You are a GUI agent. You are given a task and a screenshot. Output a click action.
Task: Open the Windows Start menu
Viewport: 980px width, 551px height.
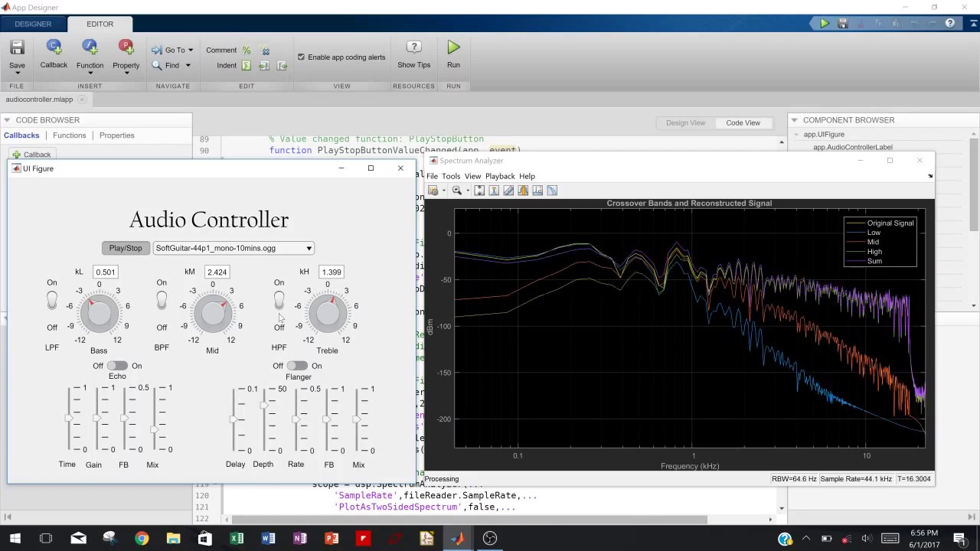click(x=15, y=539)
